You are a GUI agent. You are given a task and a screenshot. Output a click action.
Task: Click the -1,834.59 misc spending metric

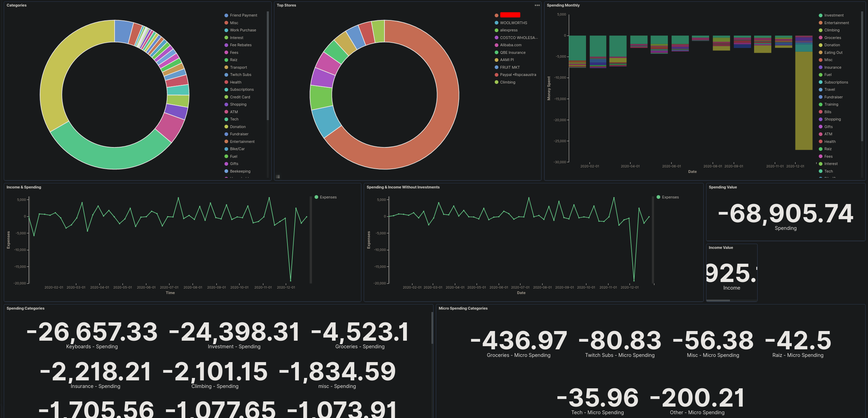pos(337,372)
